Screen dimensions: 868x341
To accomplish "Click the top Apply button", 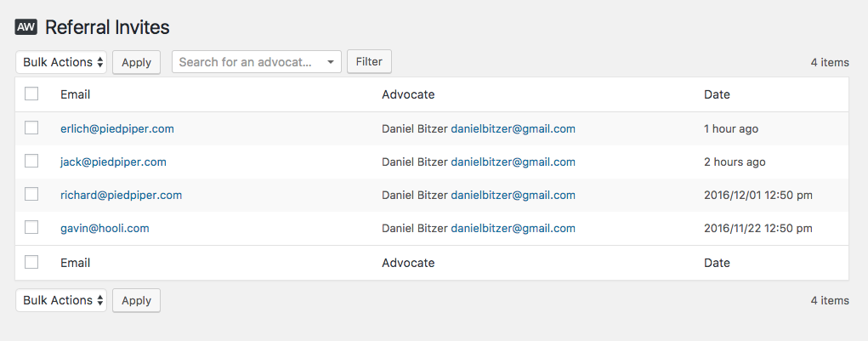I will coord(136,62).
